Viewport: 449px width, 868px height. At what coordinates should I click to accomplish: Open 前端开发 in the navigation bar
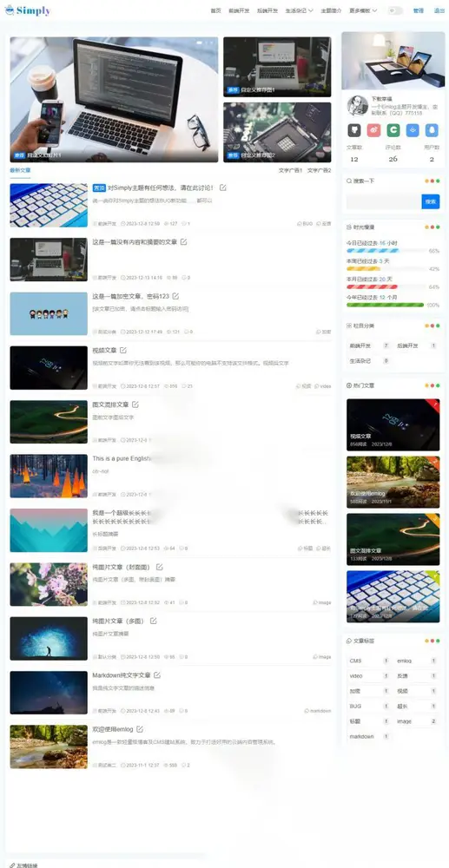tap(239, 10)
